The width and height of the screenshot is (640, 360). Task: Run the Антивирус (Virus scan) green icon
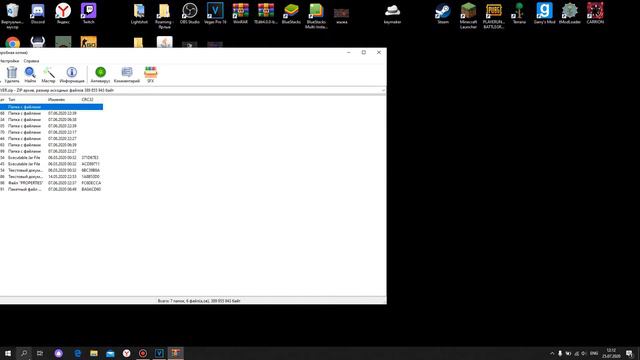100,75
